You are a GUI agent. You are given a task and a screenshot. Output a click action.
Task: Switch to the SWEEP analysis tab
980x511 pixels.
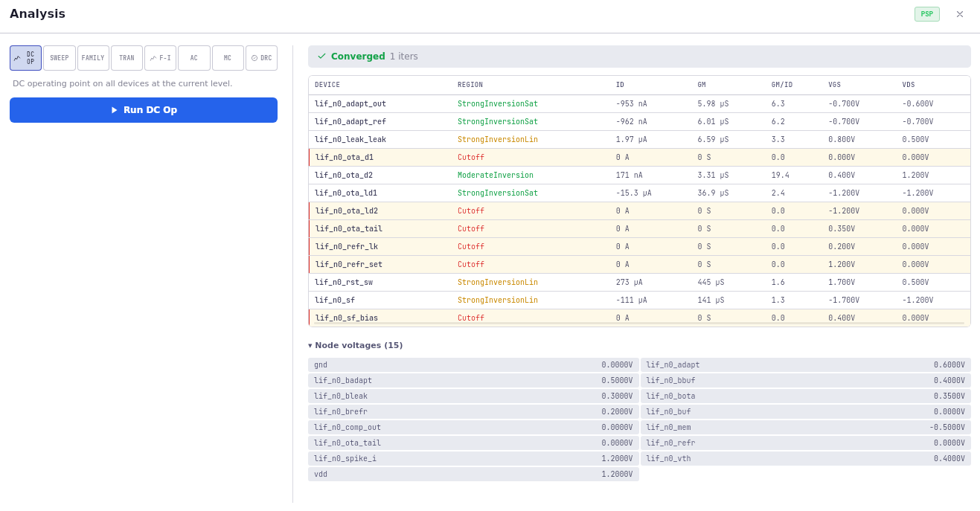tap(60, 58)
